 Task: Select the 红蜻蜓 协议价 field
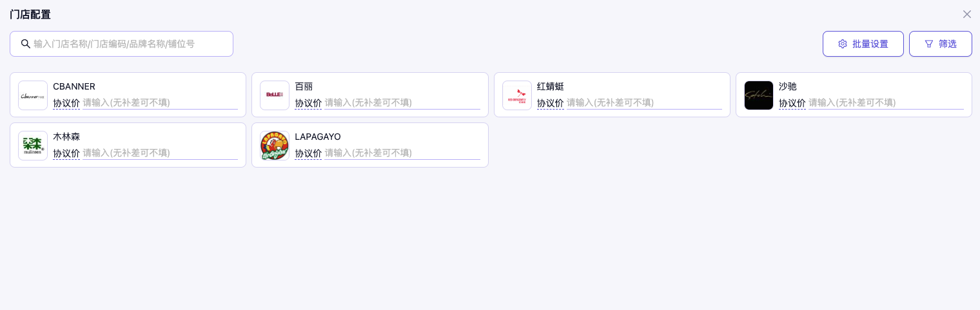[x=643, y=102]
